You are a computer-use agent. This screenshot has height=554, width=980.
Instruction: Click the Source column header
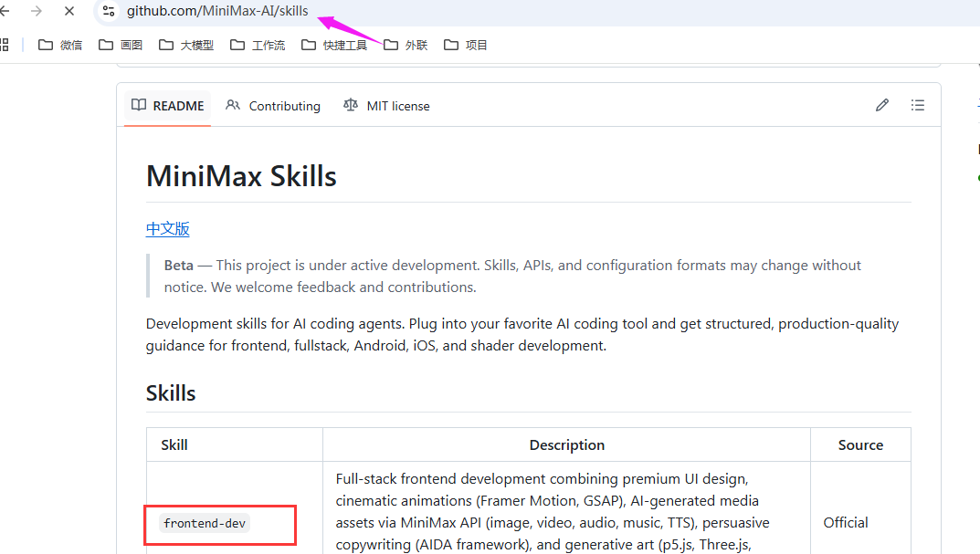[x=860, y=444]
